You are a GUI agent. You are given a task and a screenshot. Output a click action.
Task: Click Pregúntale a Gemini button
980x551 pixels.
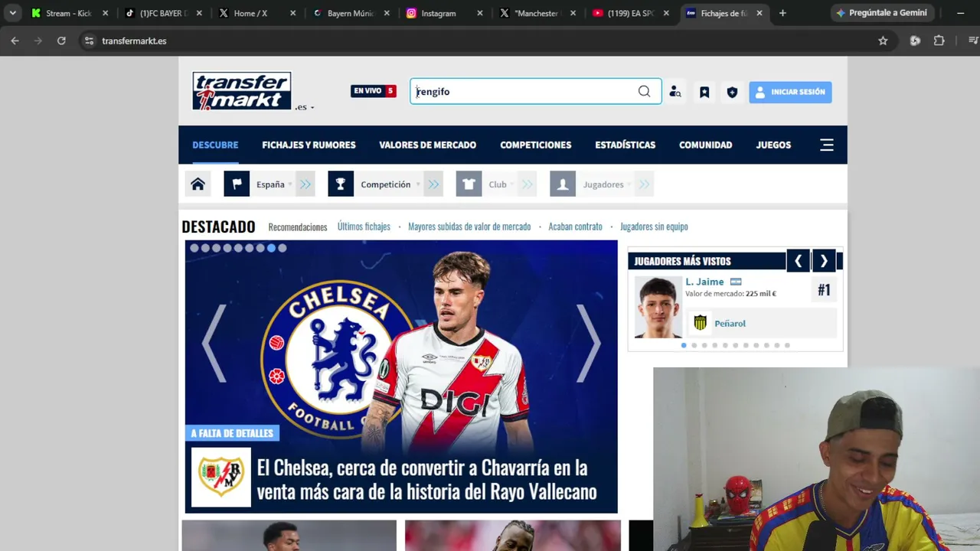point(881,13)
